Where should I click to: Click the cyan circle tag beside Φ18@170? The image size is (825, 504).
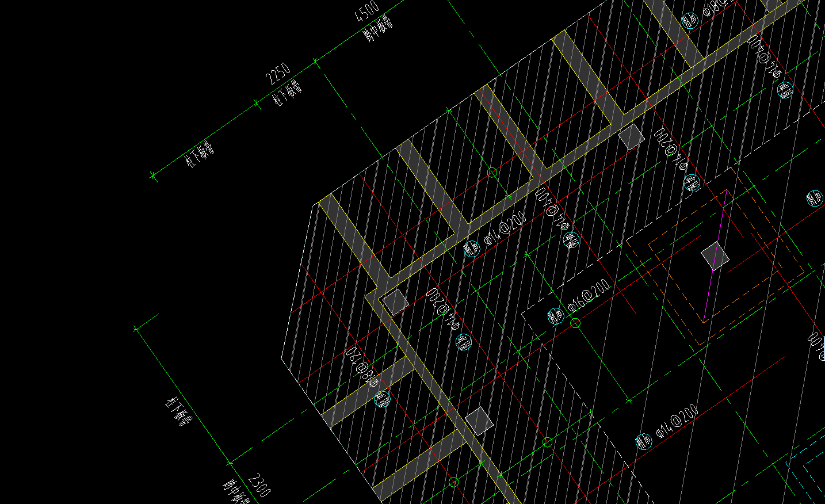(x=382, y=398)
